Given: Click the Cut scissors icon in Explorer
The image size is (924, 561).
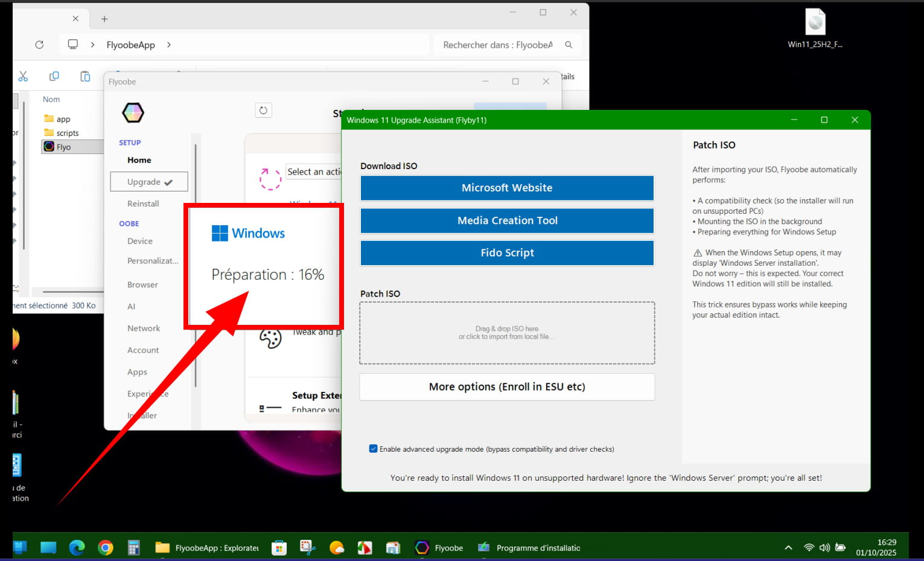Looking at the screenshot, I should click(x=23, y=76).
